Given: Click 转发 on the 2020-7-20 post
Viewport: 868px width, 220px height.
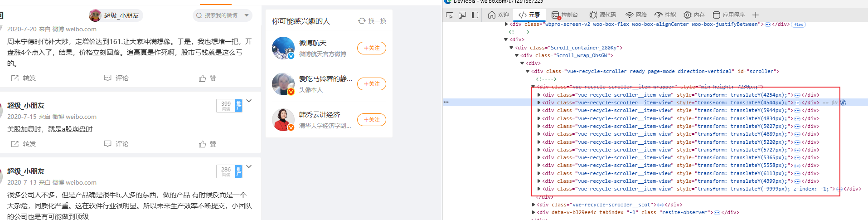Looking at the screenshot, I should point(24,78).
